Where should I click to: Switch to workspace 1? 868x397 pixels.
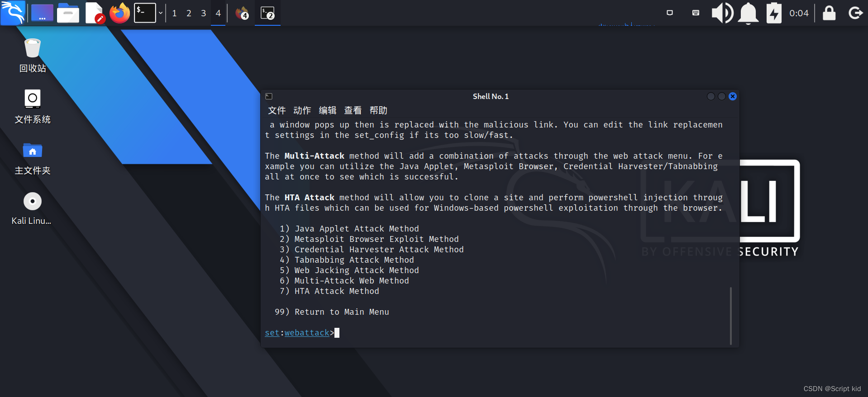[x=175, y=13]
